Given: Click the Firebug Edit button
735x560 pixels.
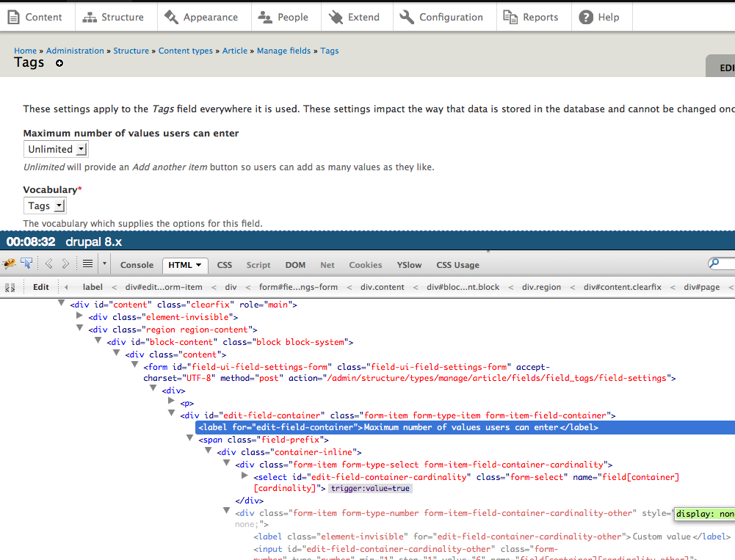Looking at the screenshot, I should (x=41, y=287).
